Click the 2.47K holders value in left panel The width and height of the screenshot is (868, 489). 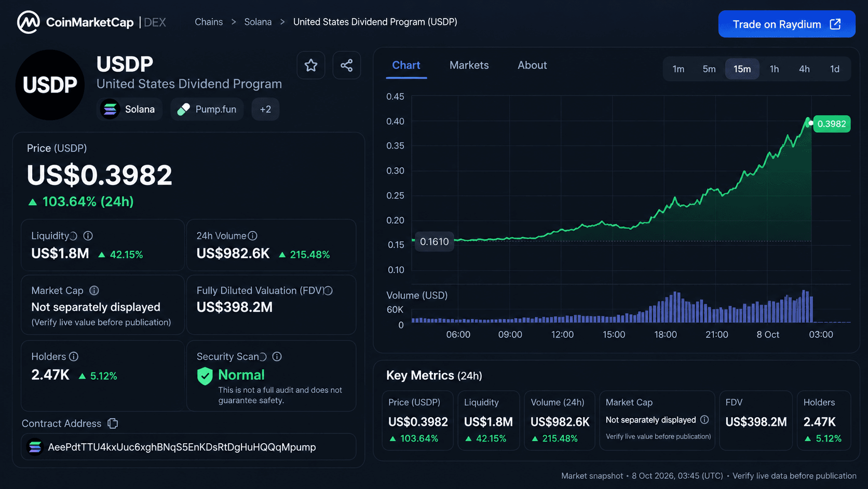tap(50, 375)
